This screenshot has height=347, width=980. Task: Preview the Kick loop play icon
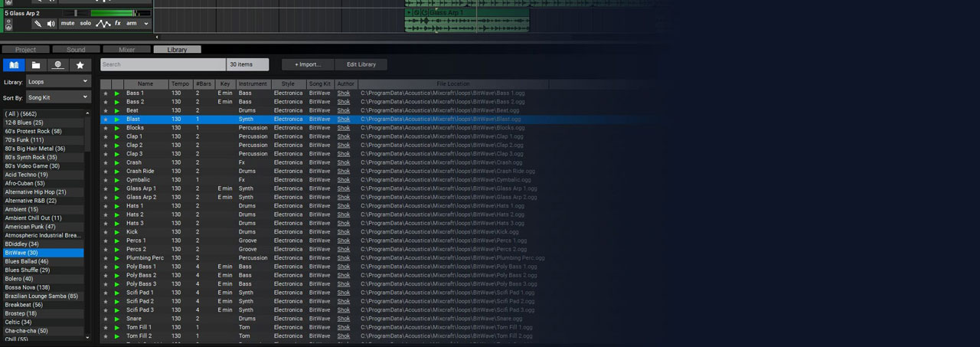tap(117, 231)
